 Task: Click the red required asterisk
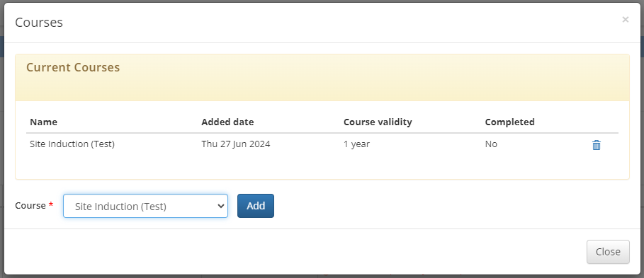tap(51, 204)
